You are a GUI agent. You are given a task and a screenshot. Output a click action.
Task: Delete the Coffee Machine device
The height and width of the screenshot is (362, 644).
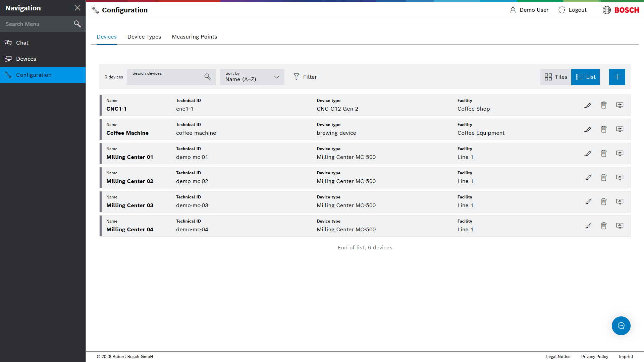pos(604,129)
